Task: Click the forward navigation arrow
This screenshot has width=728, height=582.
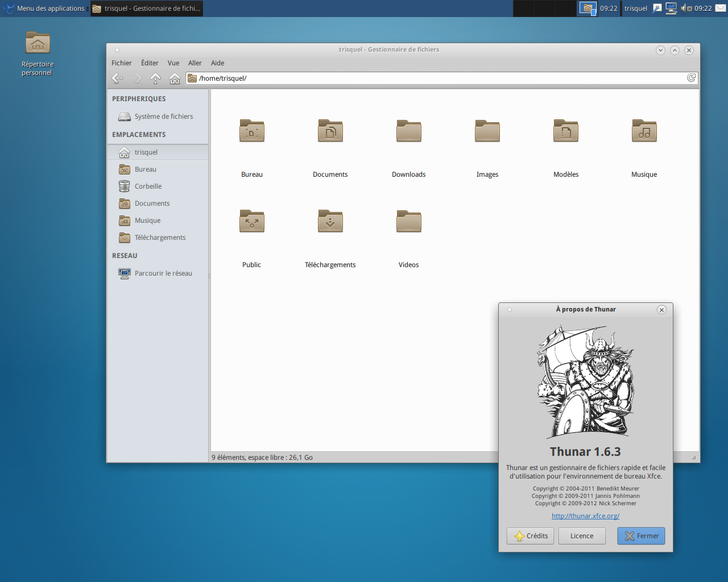Action: [x=136, y=78]
